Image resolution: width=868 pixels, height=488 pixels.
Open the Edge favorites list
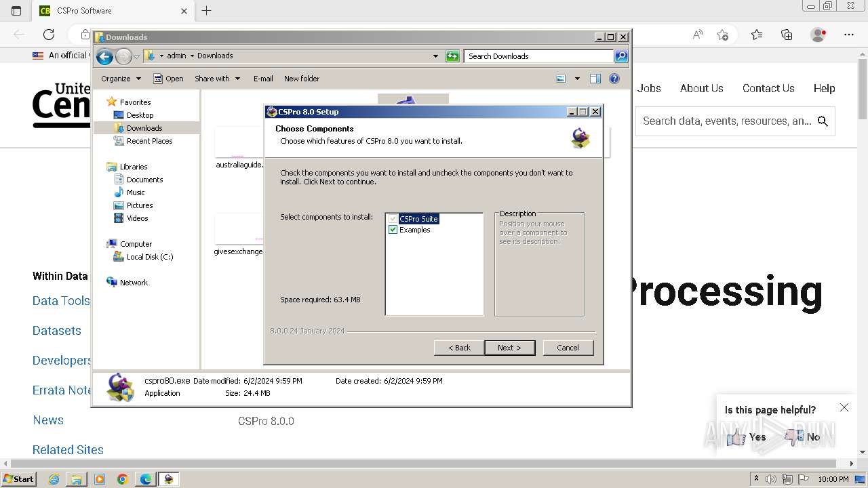click(x=757, y=35)
